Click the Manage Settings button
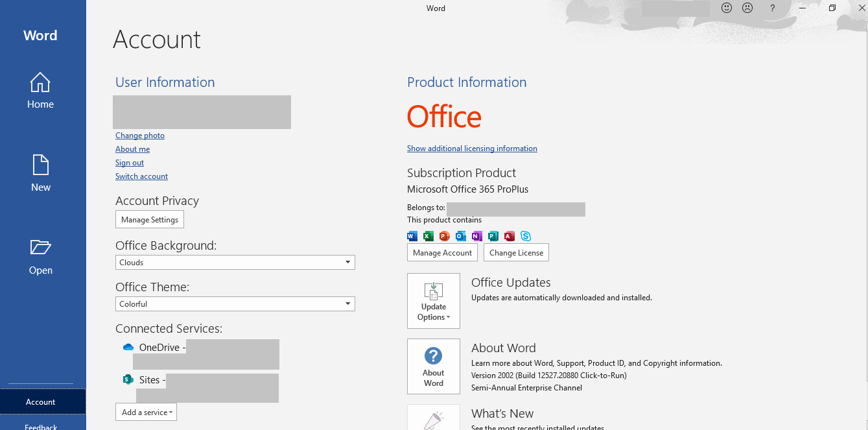 (150, 219)
